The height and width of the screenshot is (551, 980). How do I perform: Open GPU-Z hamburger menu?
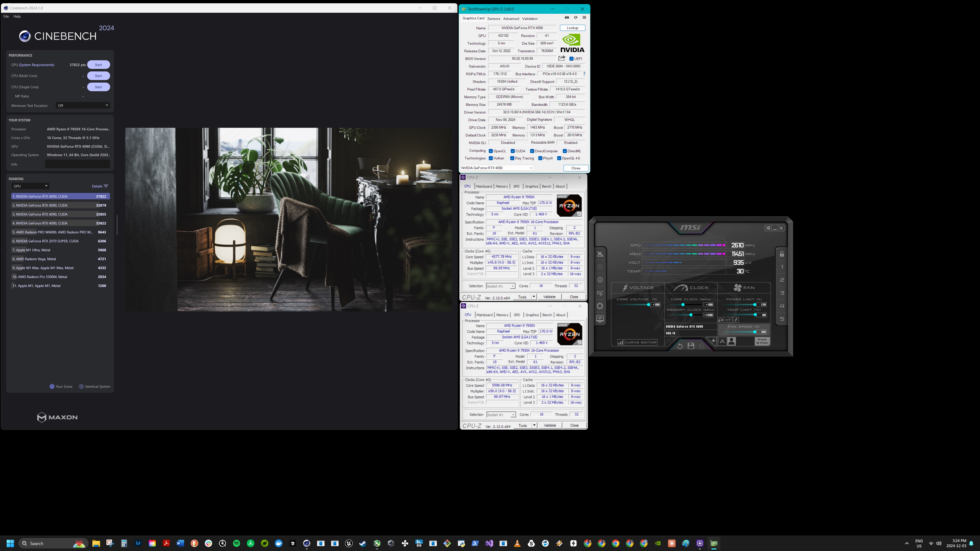click(584, 18)
